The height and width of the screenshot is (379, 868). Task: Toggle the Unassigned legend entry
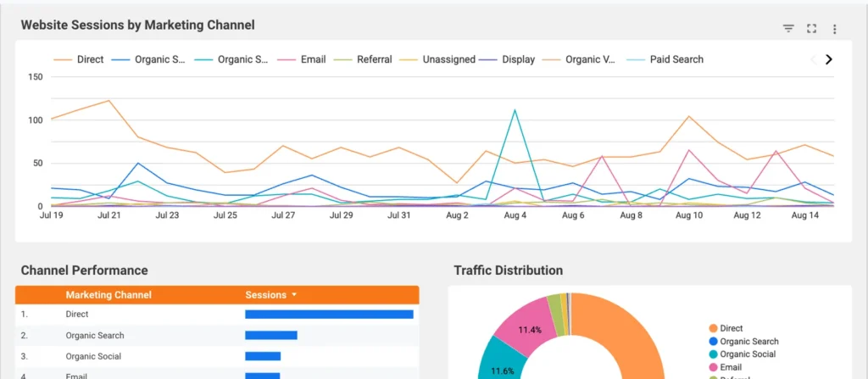pyautogui.click(x=437, y=59)
